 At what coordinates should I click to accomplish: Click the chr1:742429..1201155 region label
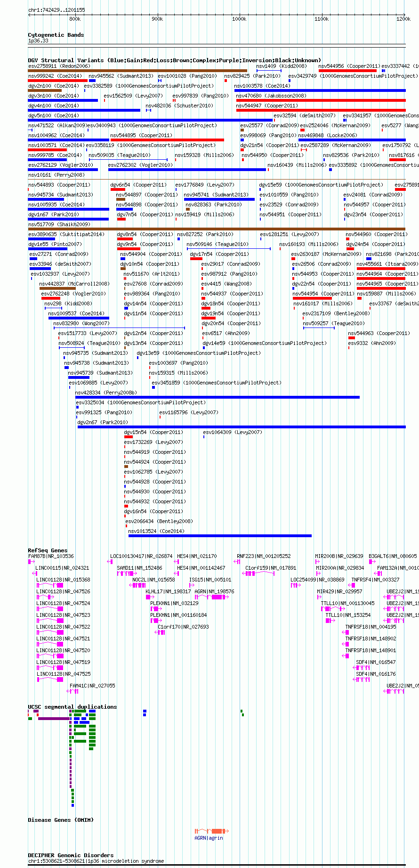click(x=57, y=10)
